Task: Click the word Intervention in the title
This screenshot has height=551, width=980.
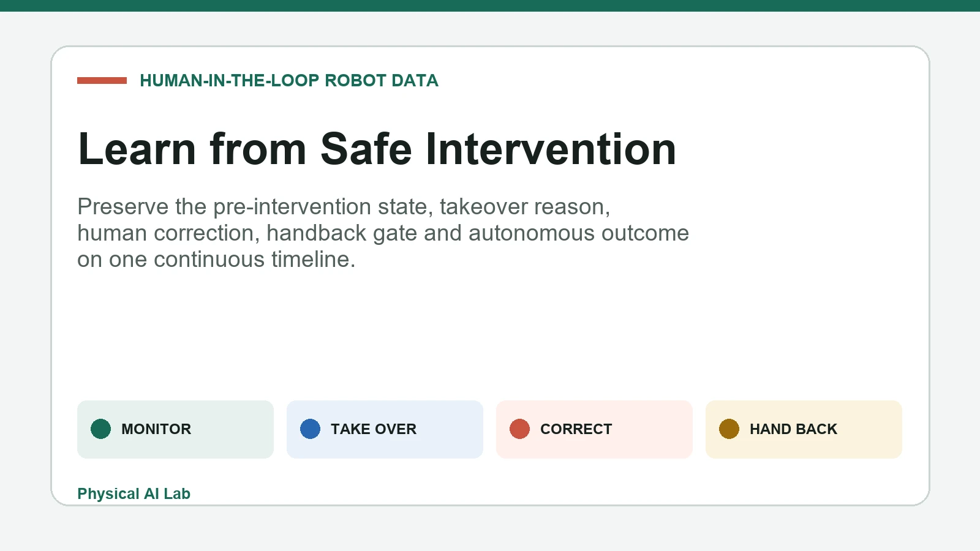Action: (x=551, y=149)
